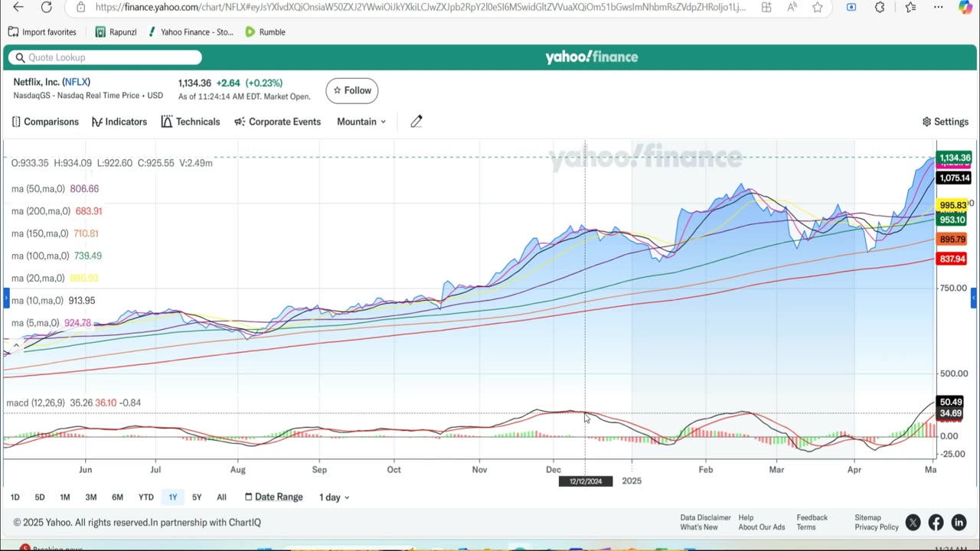Open Help footer link

[x=746, y=518]
